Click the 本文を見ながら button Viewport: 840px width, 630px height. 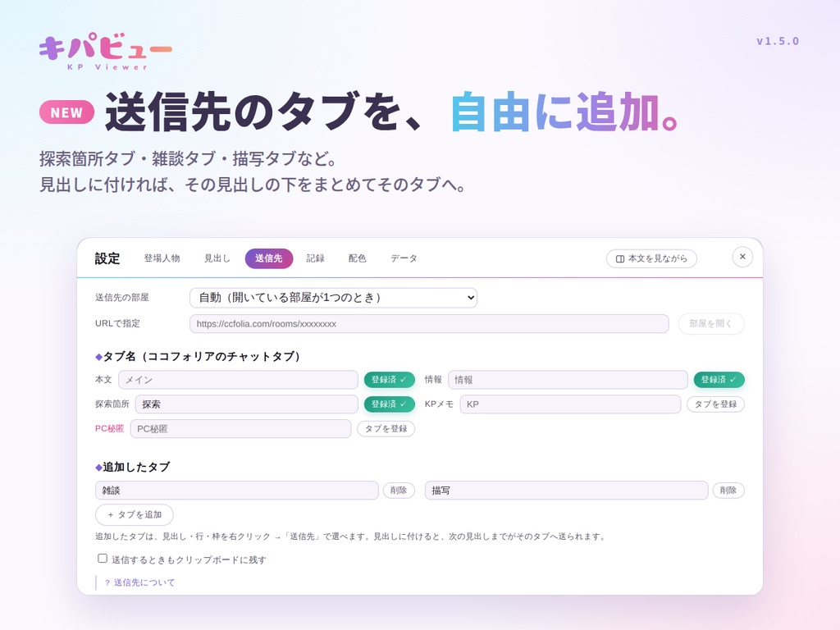651,258
